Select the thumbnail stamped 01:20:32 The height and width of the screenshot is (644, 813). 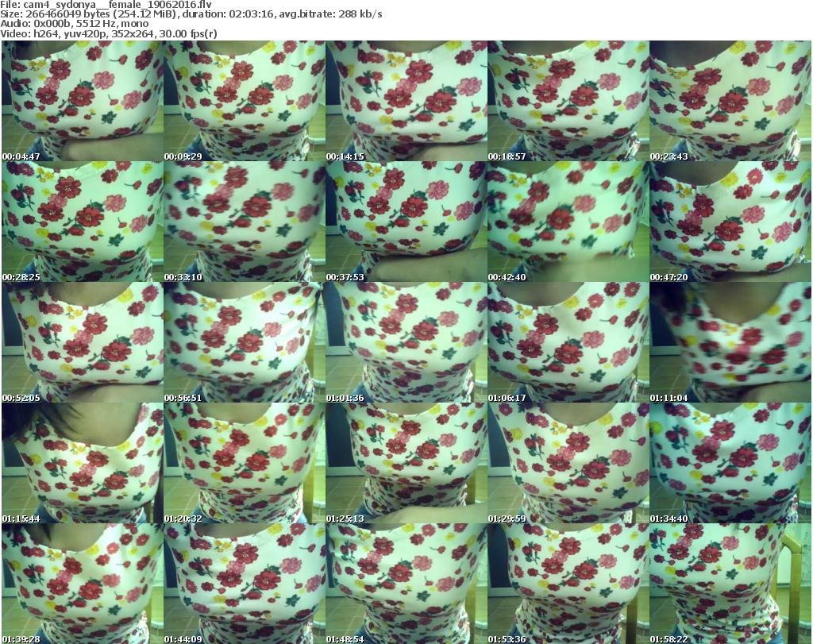click(245, 463)
